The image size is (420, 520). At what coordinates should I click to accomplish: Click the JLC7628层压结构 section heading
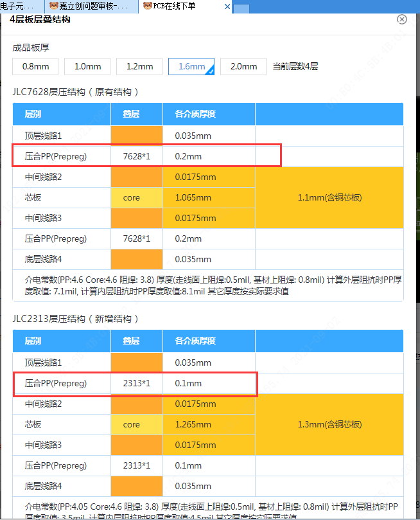pyautogui.click(x=76, y=92)
